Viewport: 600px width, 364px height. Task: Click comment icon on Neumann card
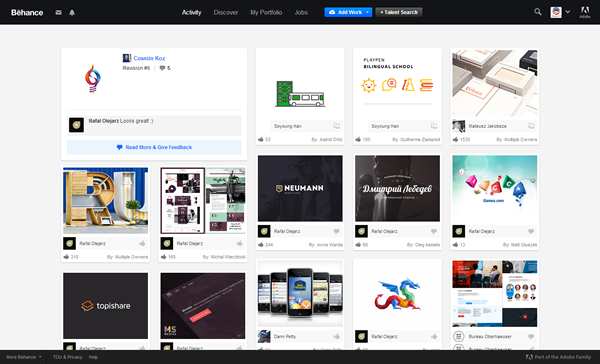click(x=336, y=231)
